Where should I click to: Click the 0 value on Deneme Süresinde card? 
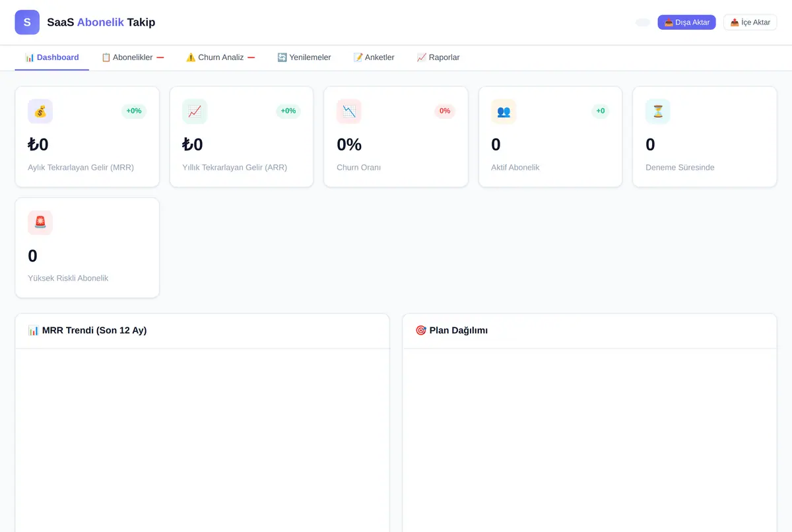coord(651,145)
